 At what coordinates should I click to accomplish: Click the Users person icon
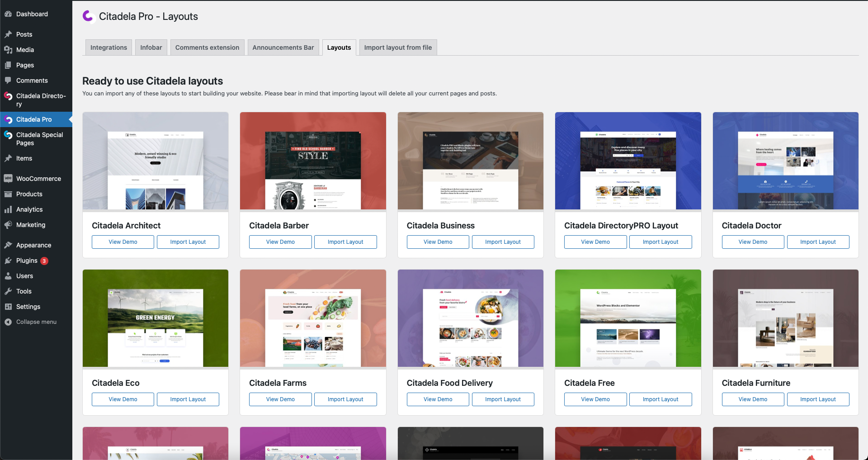[8, 276]
